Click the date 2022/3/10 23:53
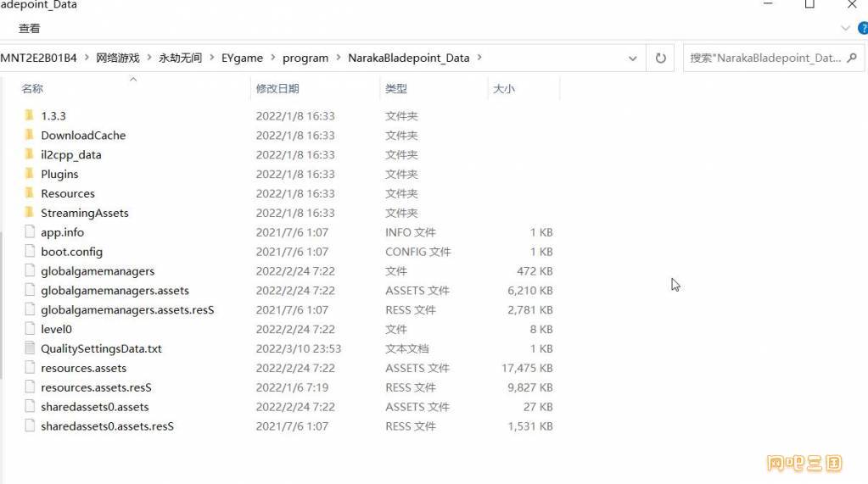This screenshot has height=484, width=868. click(299, 348)
